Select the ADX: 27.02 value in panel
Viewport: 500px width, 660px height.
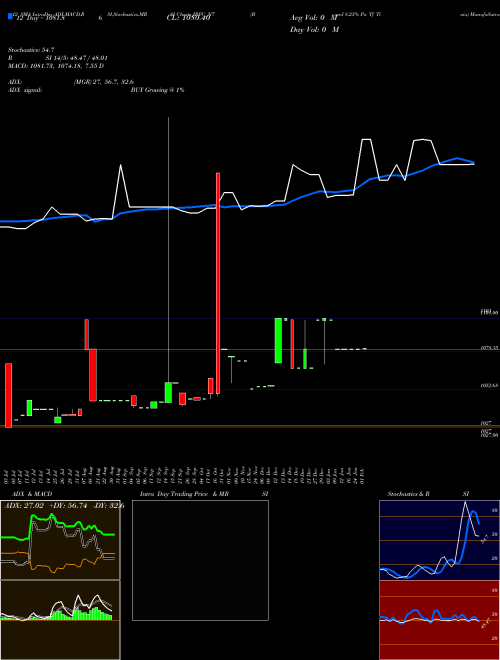pyautogui.click(x=23, y=506)
